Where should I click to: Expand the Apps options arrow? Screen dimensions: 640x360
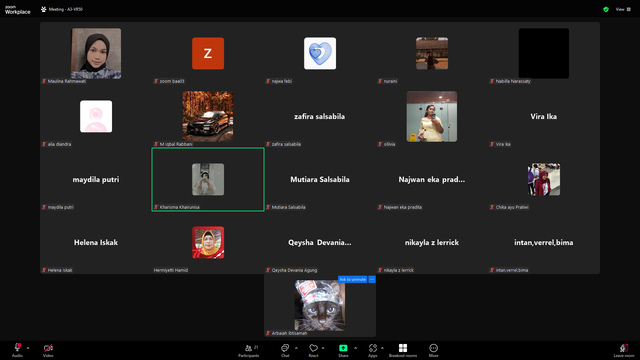[x=382, y=348]
